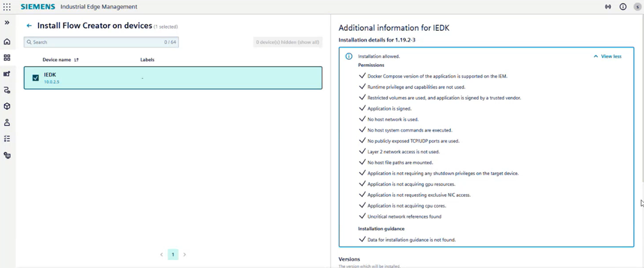The width and height of the screenshot is (644, 268).
Task: Click the Installation guidance subheading
Action: pos(381,229)
